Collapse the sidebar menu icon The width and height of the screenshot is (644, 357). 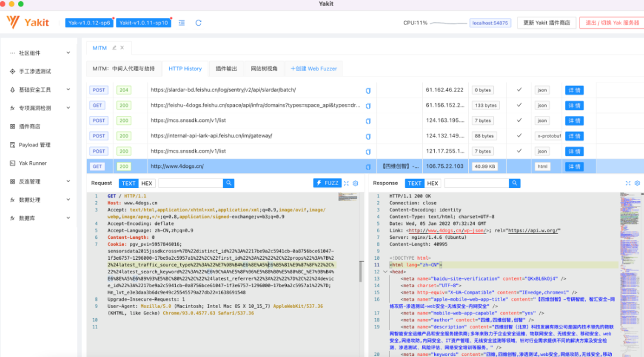point(181,23)
